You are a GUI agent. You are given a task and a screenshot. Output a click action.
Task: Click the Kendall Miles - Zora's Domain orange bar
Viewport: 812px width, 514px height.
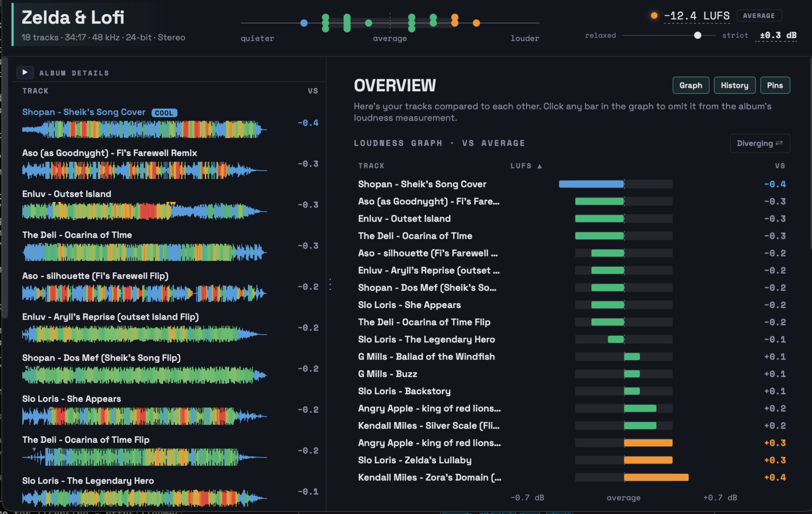(x=656, y=477)
